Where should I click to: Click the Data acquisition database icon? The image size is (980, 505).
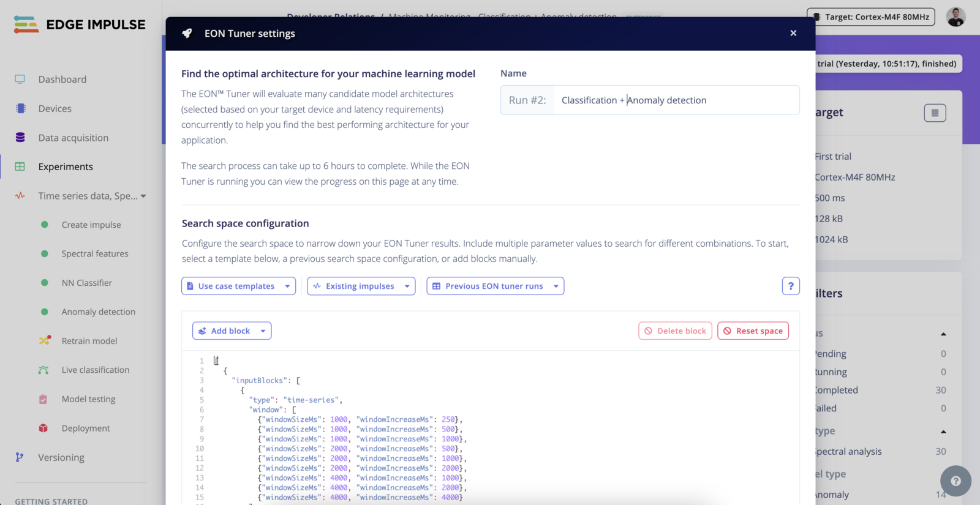pyautogui.click(x=20, y=138)
